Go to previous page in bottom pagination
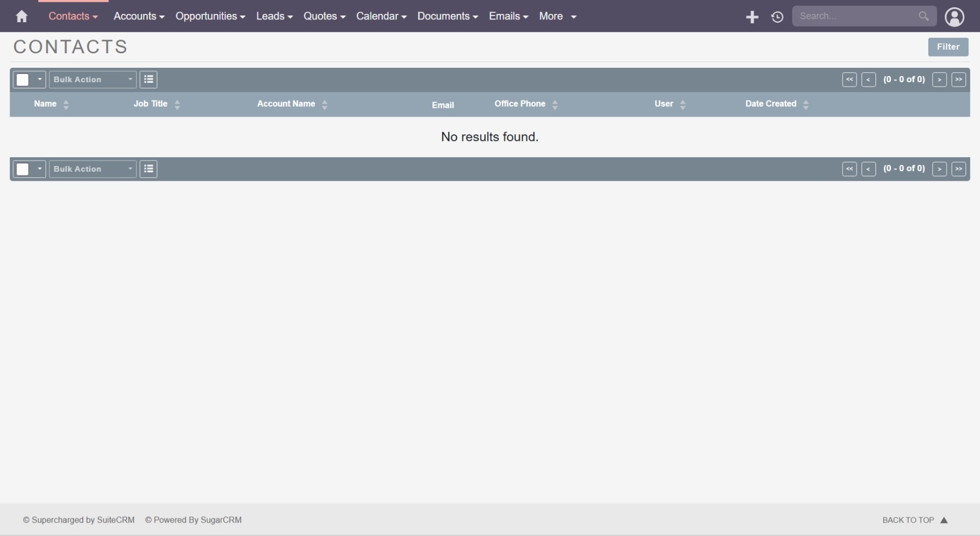 tap(868, 169)
